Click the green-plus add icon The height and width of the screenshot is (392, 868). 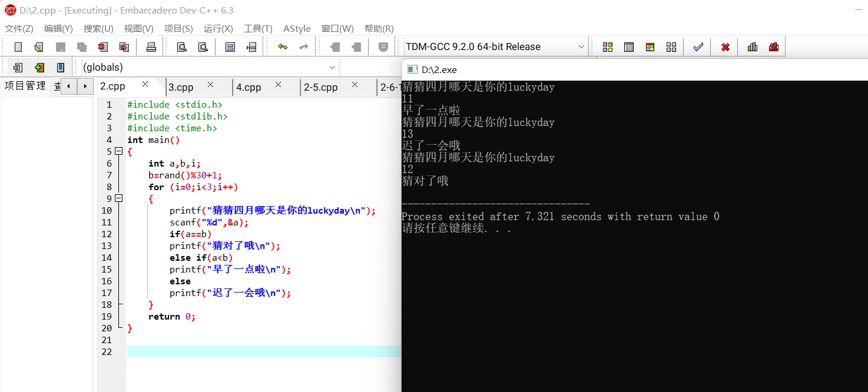(39, 67)
